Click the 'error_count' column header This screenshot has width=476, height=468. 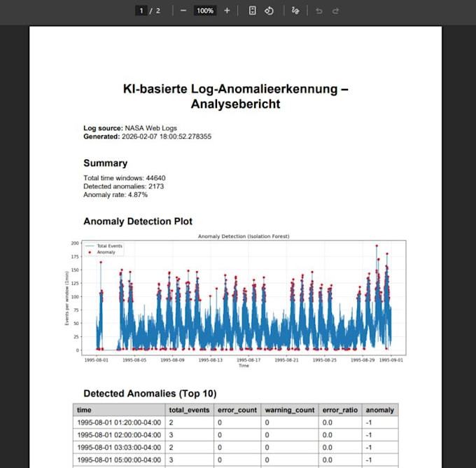(237, 410)
